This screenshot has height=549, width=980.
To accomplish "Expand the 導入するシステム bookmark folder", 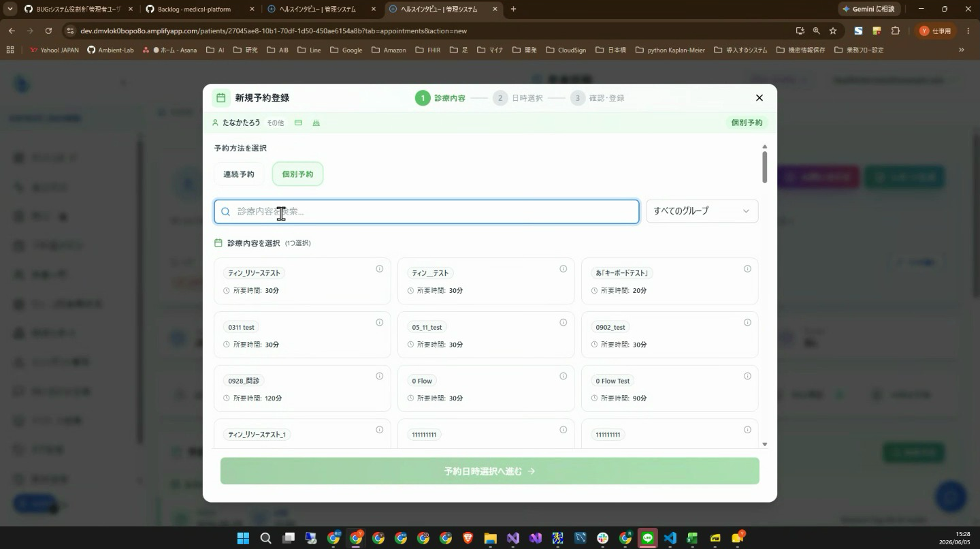I will coord(740,50).
